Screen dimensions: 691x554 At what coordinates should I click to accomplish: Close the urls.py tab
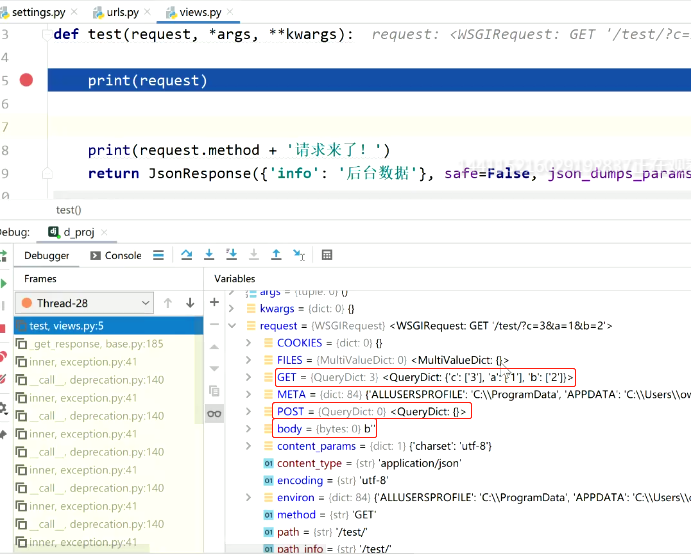coord(147,12)
